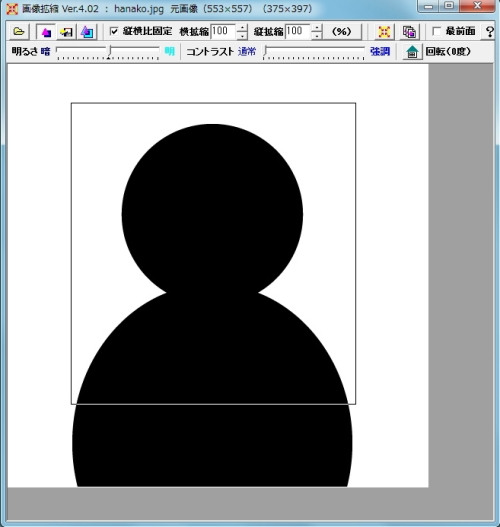
Task: Click the fit-to-window arrows icon
Action: [x=384, y=32]
